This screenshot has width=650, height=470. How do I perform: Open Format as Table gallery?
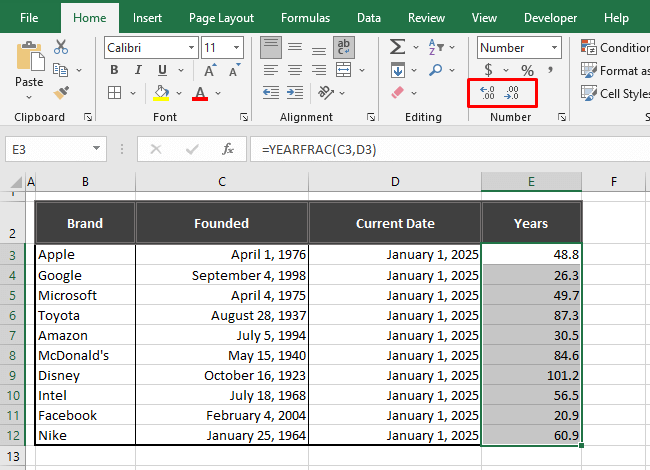click(x=615, y=70)
